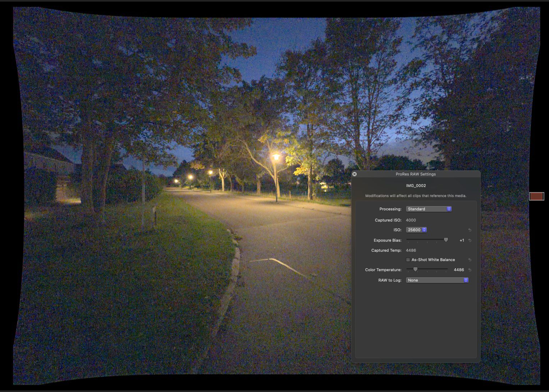Click the stepper arrows on the ISO field
Viewport: 549px width, 392px height.
[x=424, y=229]
